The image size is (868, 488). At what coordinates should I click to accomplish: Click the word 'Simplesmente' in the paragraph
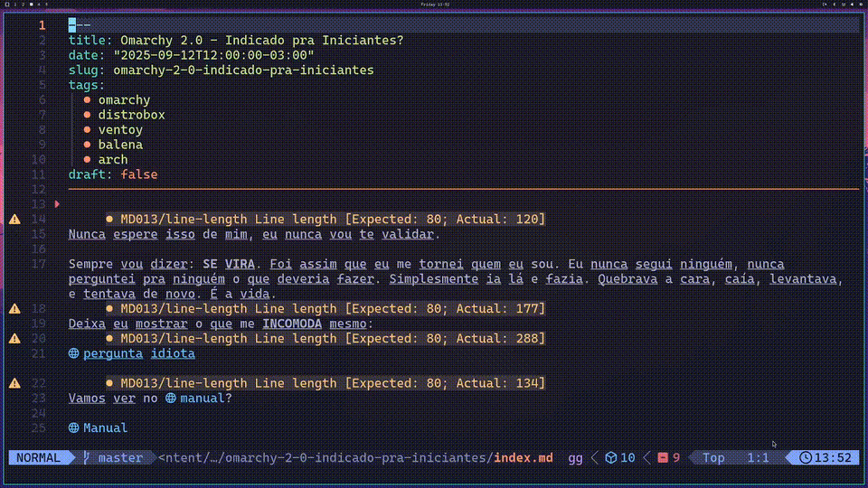433,279
